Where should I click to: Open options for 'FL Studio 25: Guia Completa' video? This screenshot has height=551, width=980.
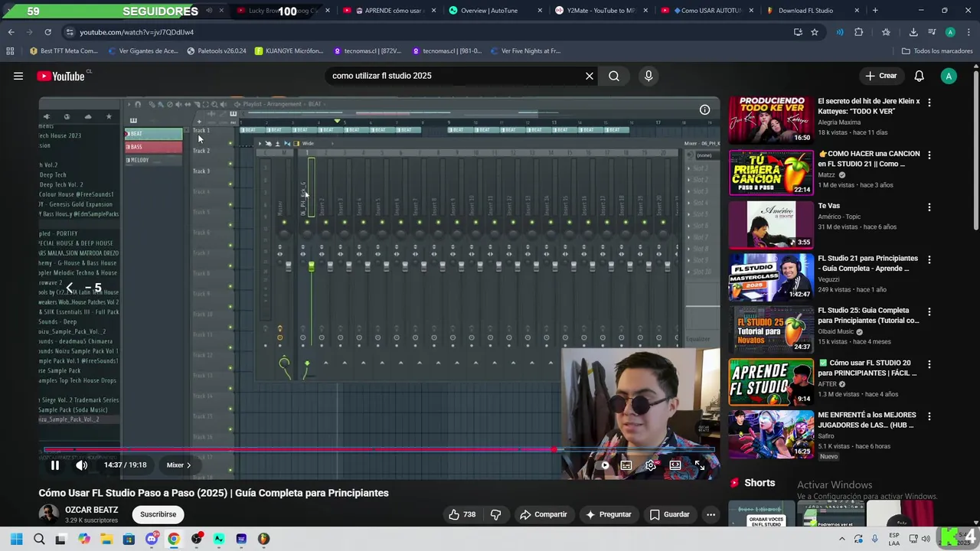[929, 311]
